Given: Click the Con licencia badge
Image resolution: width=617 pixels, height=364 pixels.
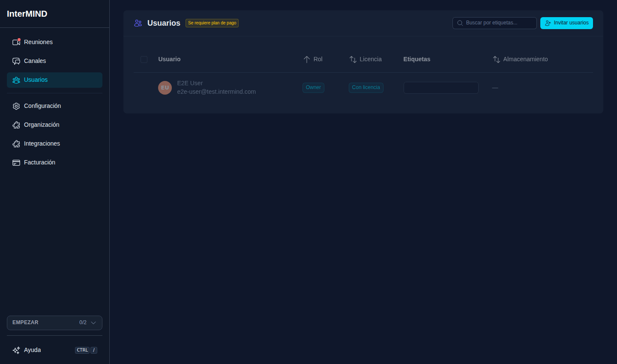Looking at the screenshot, I should point(366,87).
